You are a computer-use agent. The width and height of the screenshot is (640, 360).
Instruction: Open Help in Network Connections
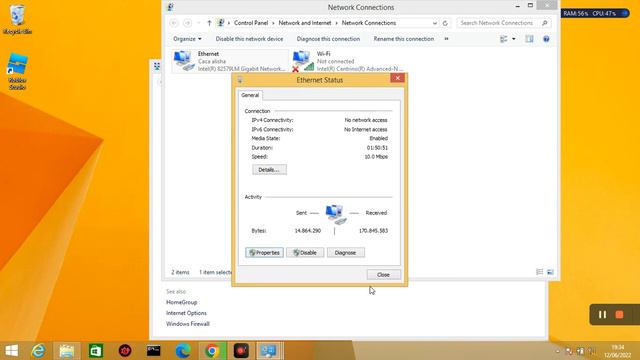546,39
